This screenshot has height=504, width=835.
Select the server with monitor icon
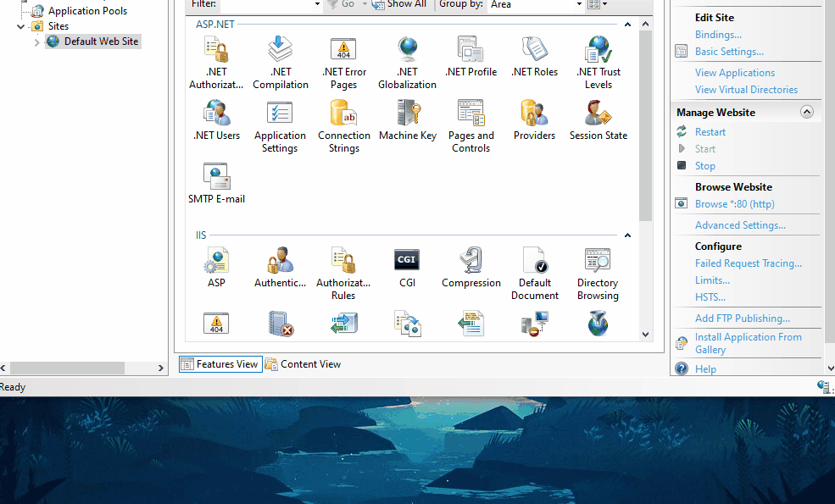tap(535, 324)
